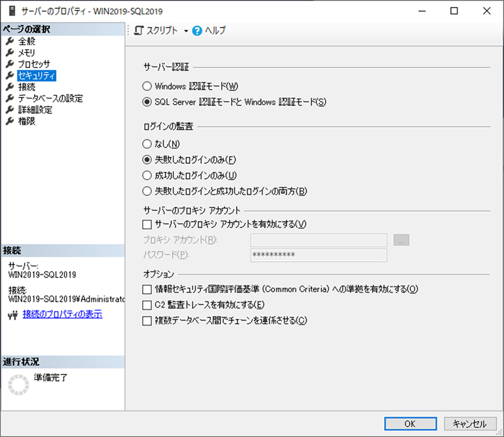504x437 pixels.
Task: Click the blue ヘルプ question mark icon
Action: [x=197, y=30]
